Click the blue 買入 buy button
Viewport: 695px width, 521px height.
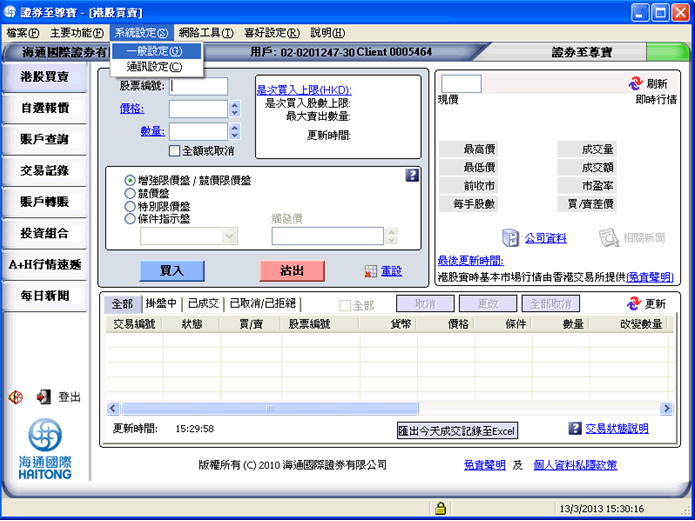[172, 271]
